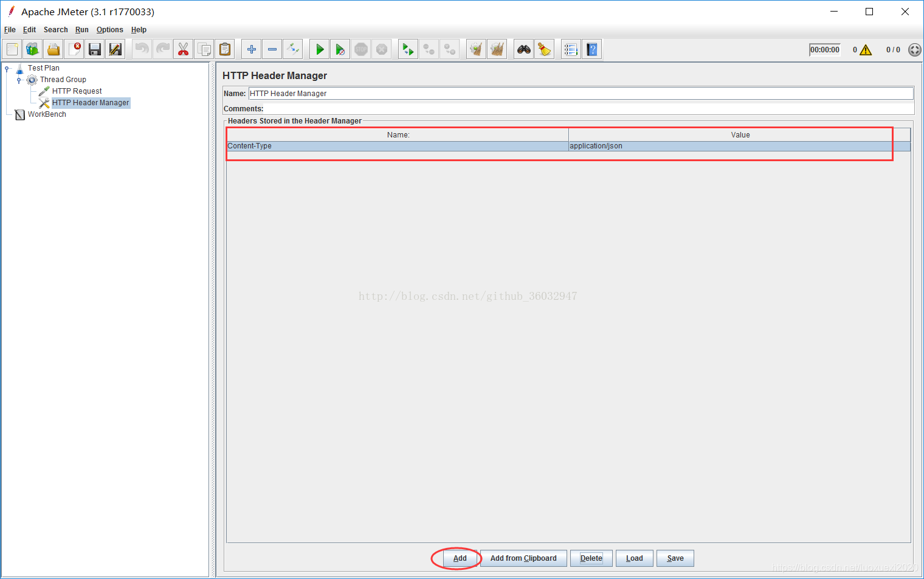Click the Save button below headers table
The image size is (924, 579).
675,558
